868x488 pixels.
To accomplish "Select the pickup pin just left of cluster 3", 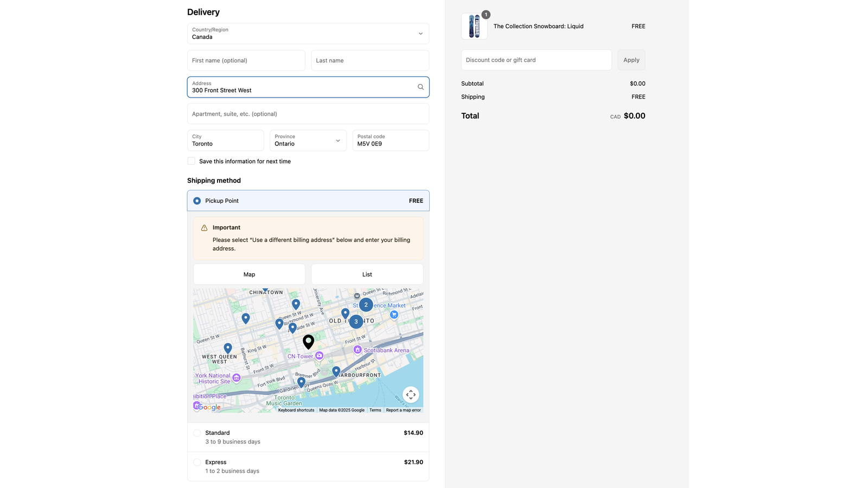I will [345, 313].
